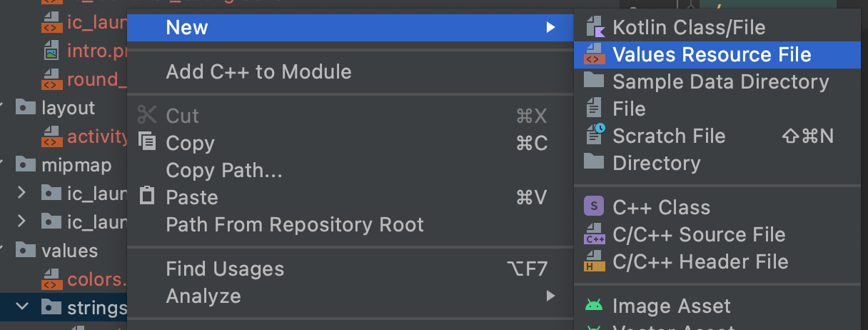
Task: Click the Kotlin Class/File icon
Action: tap(594, 28)
